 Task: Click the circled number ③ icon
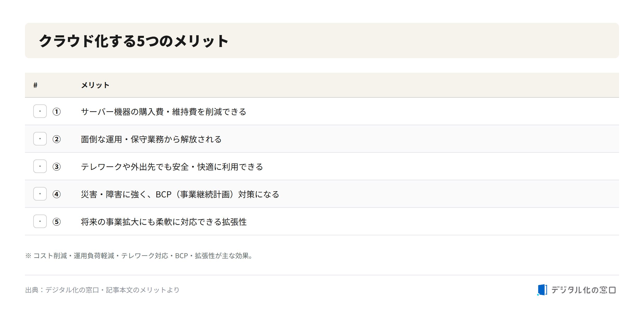(57, 167)
